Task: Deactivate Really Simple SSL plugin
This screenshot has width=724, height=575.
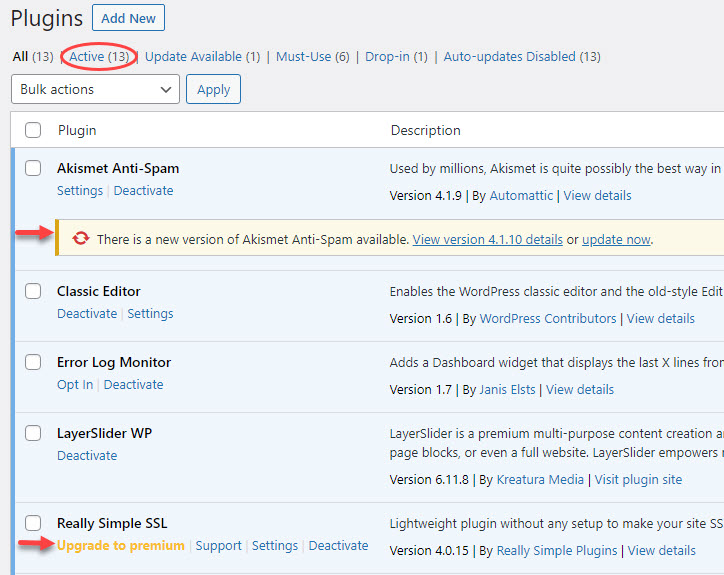Action: coord(338,546)
